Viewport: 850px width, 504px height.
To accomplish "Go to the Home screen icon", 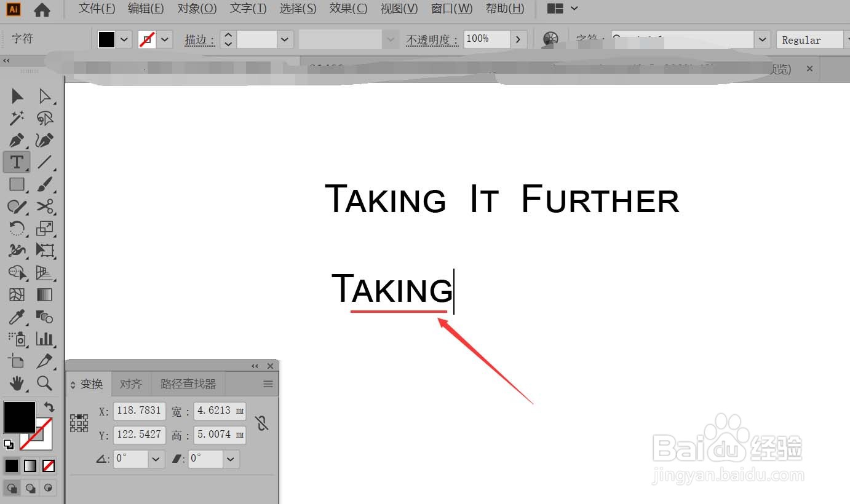I will coord(42,9).
